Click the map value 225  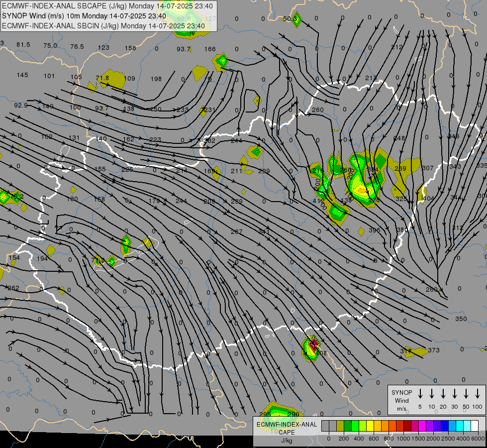tap(127, 170)
